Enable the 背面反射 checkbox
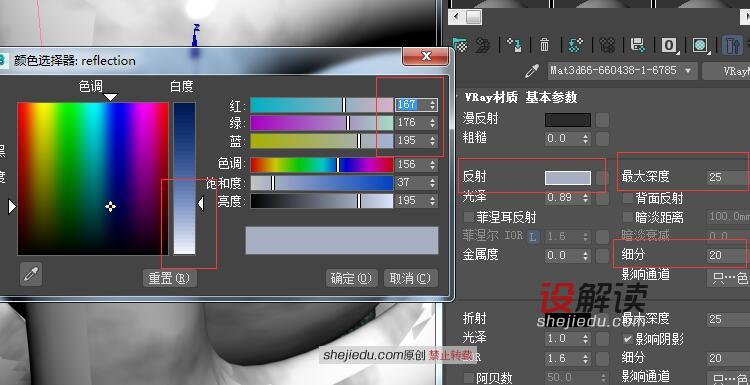Screen dimensions: 750x385 click(628, 198)
